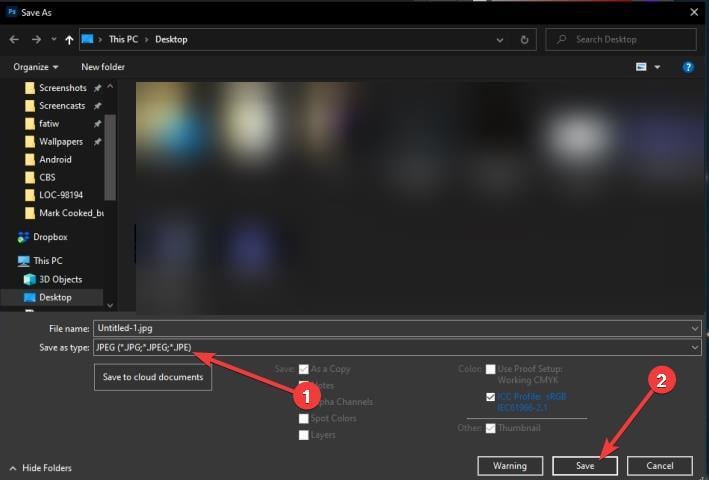Click Save to cloud documents
Screen dimensions: 709x480
[153, 377]
